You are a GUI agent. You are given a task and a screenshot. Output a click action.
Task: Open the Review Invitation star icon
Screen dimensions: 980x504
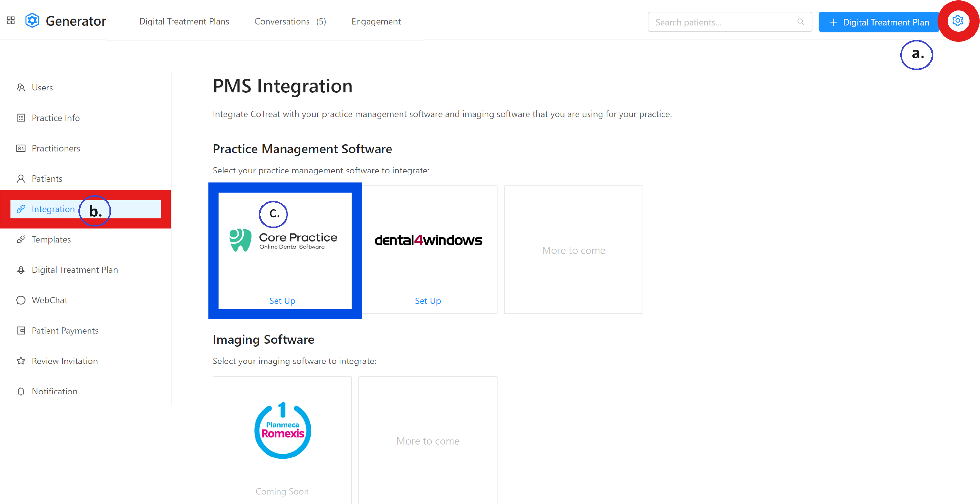21,361
